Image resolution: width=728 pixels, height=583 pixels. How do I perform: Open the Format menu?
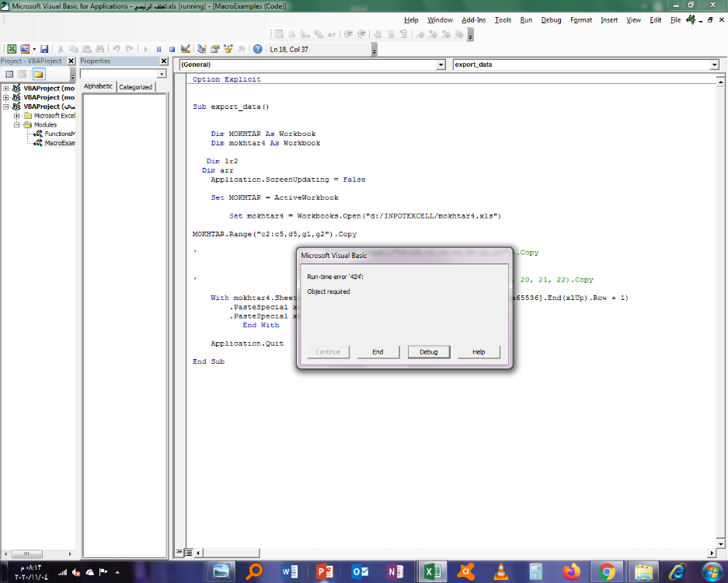coord(581,20)
